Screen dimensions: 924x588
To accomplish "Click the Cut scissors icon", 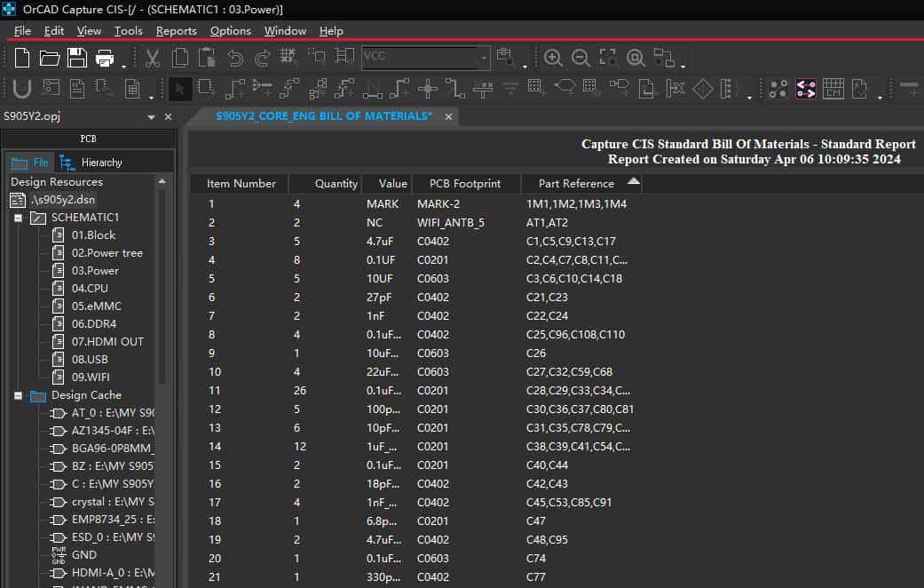I will pos(152,59).
